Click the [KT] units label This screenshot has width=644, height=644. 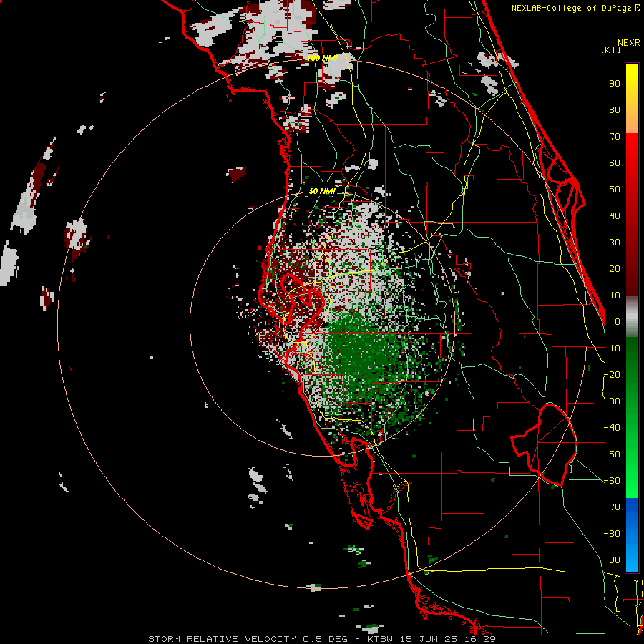(x=610, y=49)
